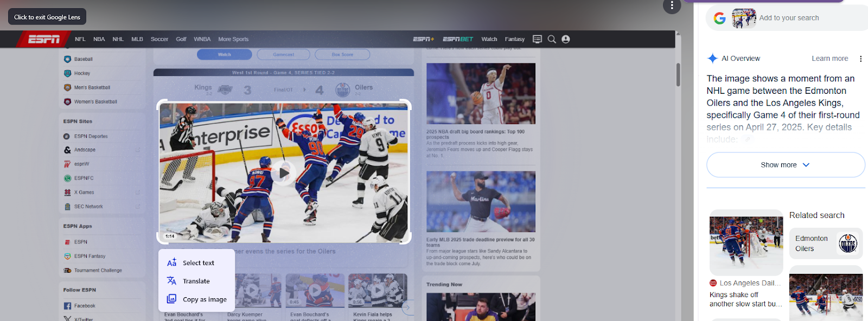Open Trending Now article thumbnail
The width and height of the screenshot is (868, 321).
click(481, 307)
